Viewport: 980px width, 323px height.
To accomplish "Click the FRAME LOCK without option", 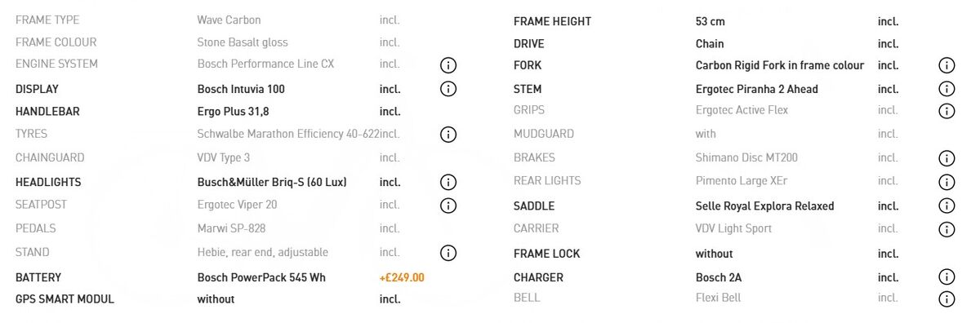I will coord(706,254).
